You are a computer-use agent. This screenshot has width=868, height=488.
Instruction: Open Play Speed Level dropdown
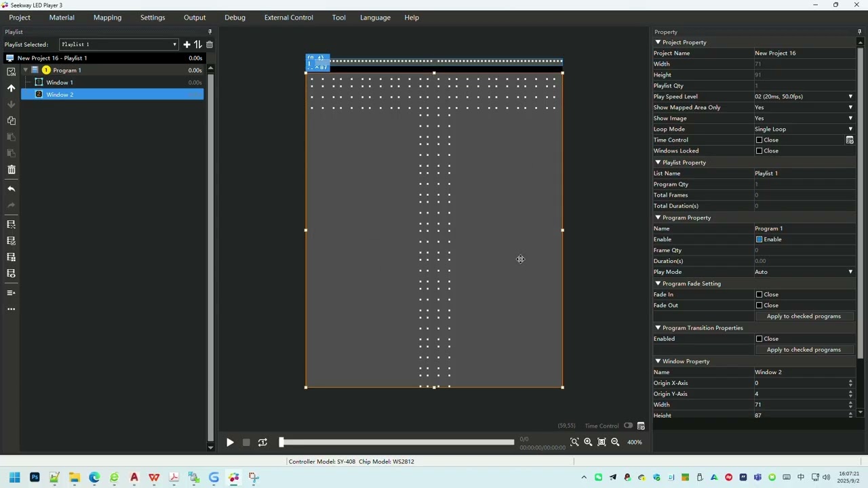(850, 97)
